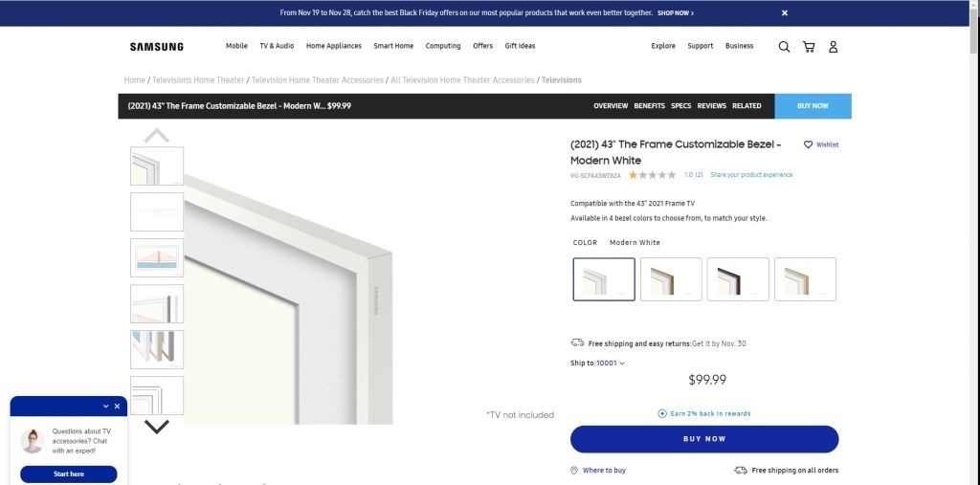Select the dark brown bezel color swatch
The image size is (980, 485).
click(x=738, y=279)
